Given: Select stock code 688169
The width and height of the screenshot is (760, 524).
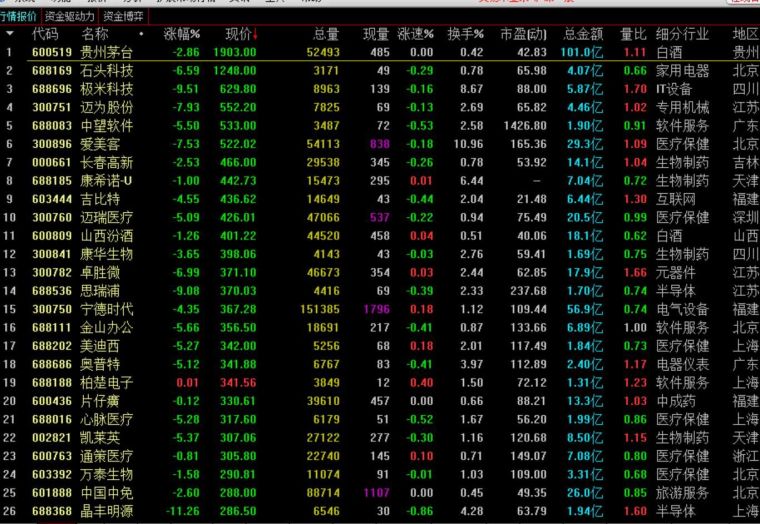Looking at the screenshot, I should pyautogui.click(x=52, y=71).
